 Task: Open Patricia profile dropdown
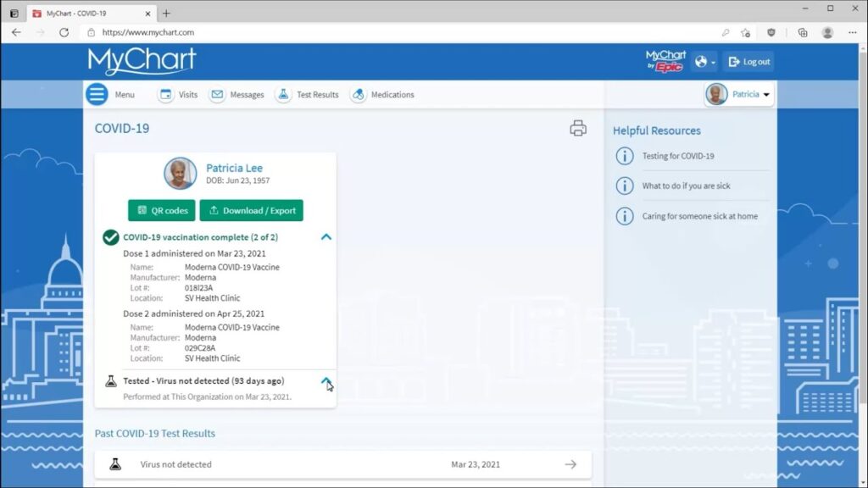[738, 94]
